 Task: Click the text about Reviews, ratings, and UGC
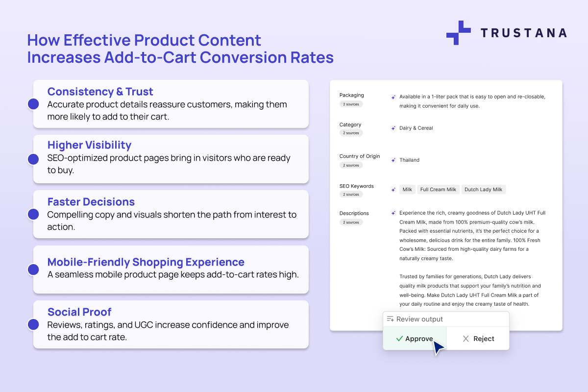168,331
